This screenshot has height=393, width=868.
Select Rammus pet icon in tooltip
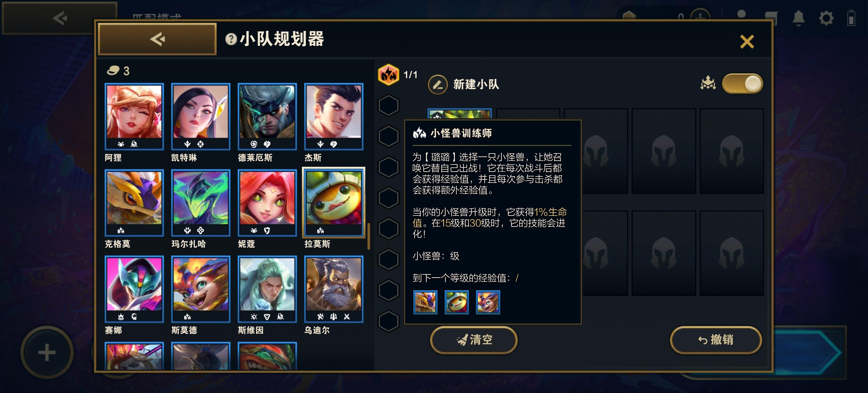point(457,302)
